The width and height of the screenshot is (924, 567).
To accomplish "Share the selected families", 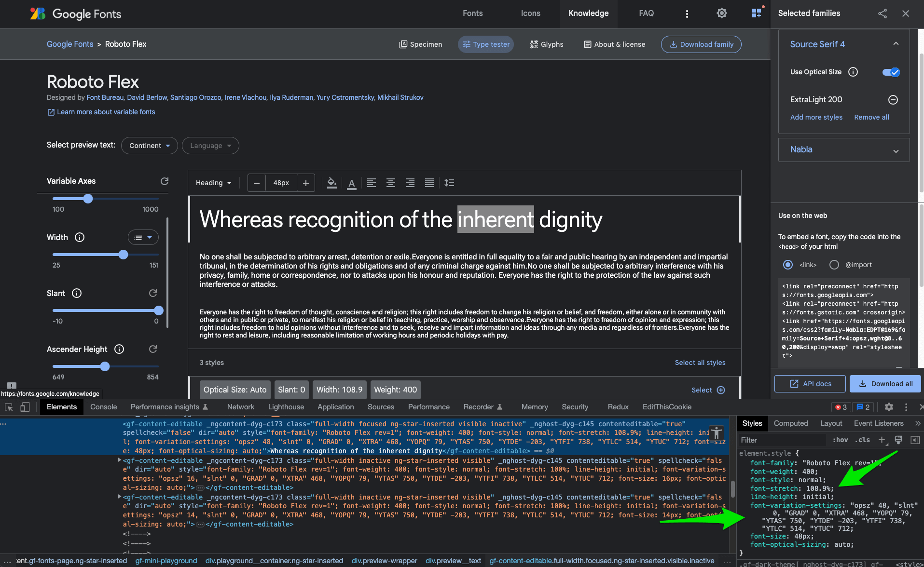I will 883,13.
